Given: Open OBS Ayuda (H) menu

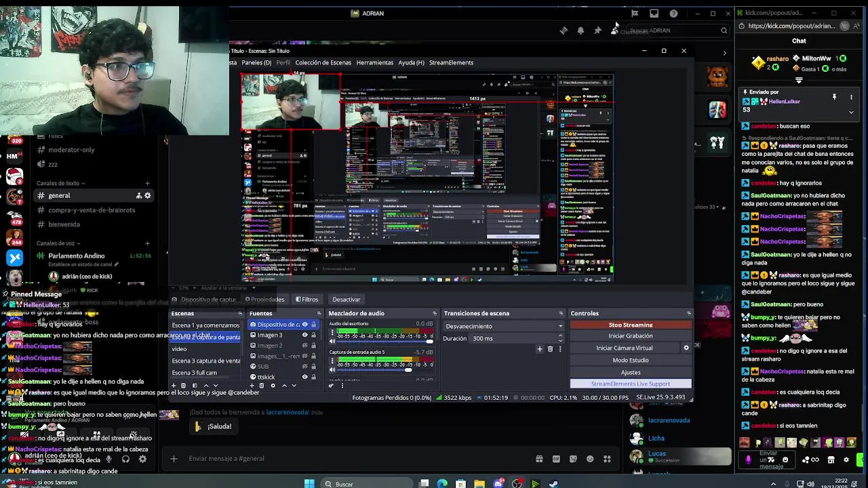Looking at the screenshot, I should point(411,62).
